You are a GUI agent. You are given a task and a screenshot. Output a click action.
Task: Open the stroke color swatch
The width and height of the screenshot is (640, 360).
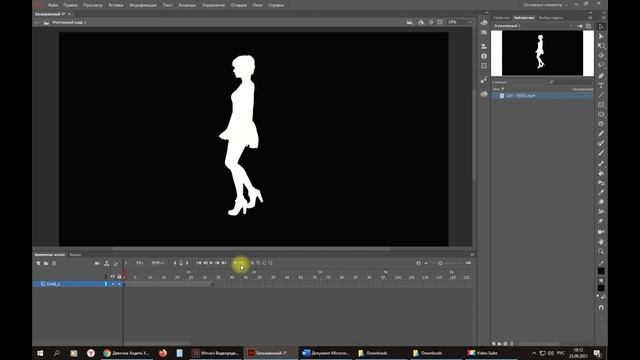click(601, 271)
